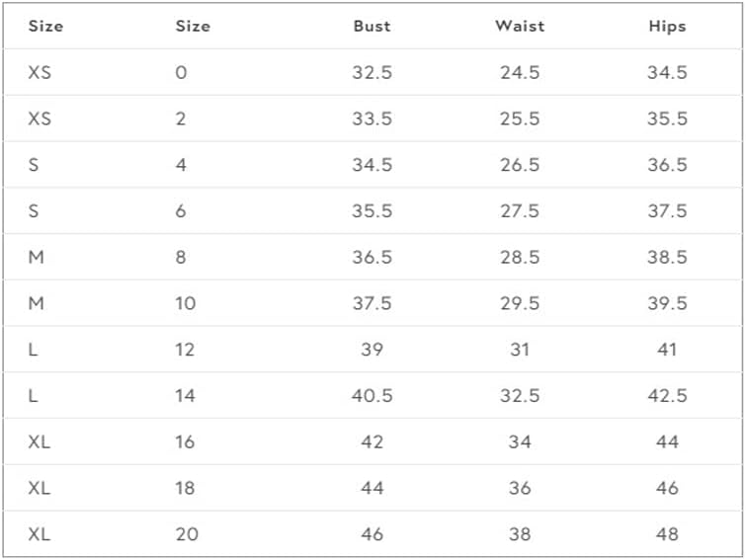Click the bust value for size 4

[x=372, y=165]
